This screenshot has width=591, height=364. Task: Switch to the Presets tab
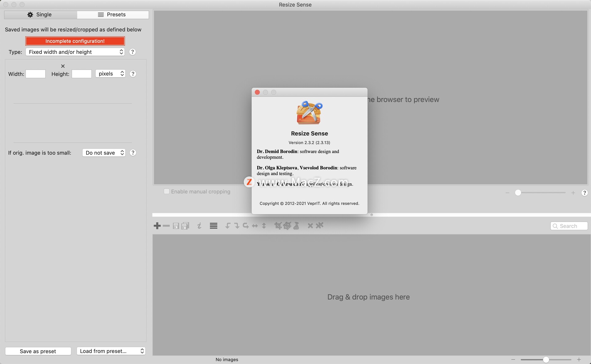[113, 14]
